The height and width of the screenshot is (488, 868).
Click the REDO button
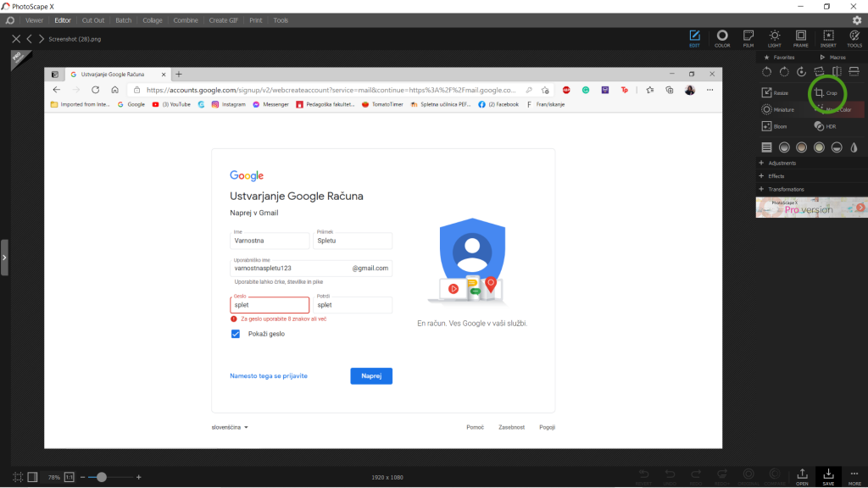(x=696, y=477)
